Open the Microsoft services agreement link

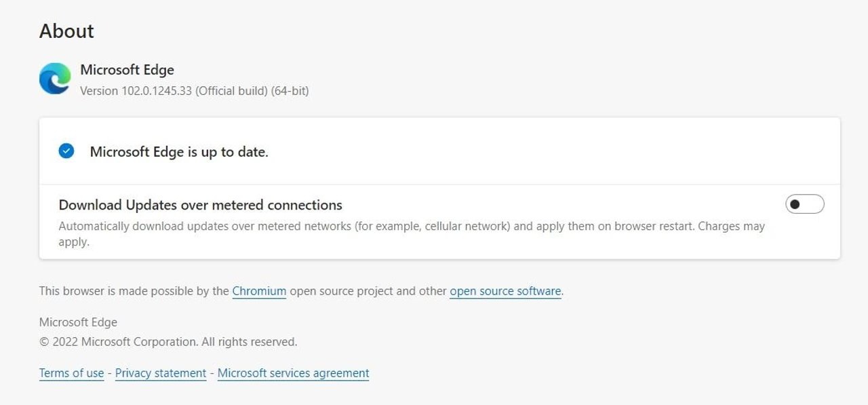[x=293, y=373]
